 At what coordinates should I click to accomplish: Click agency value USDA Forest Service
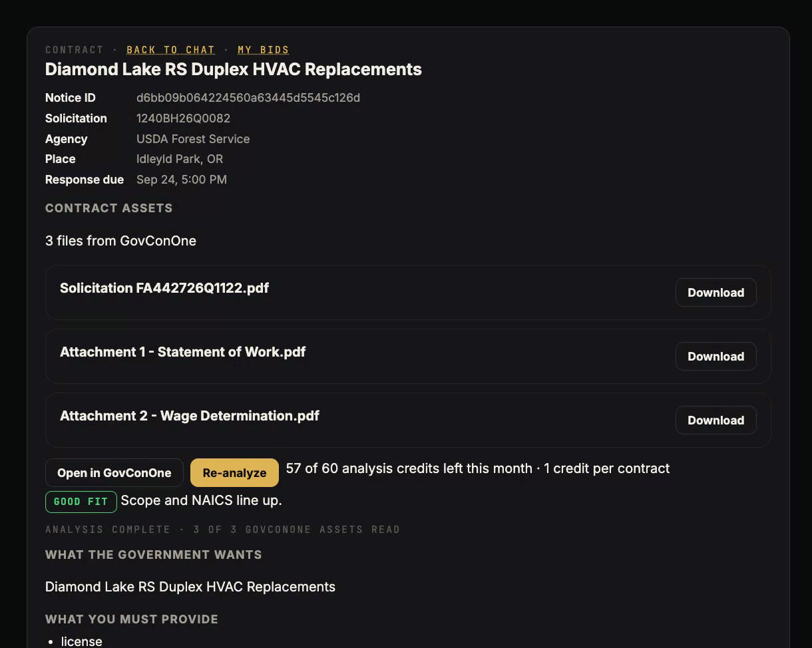(x=193, y=139)
